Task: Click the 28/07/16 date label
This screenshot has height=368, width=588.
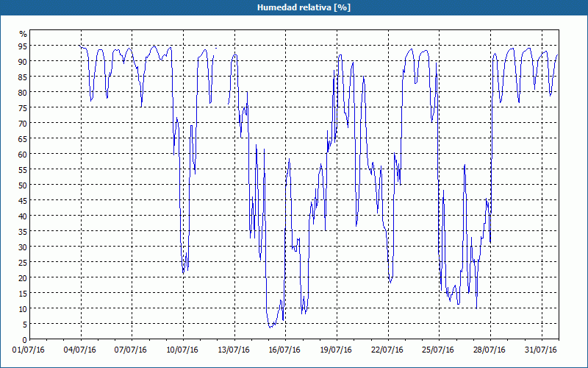Action: click(490, 350)
